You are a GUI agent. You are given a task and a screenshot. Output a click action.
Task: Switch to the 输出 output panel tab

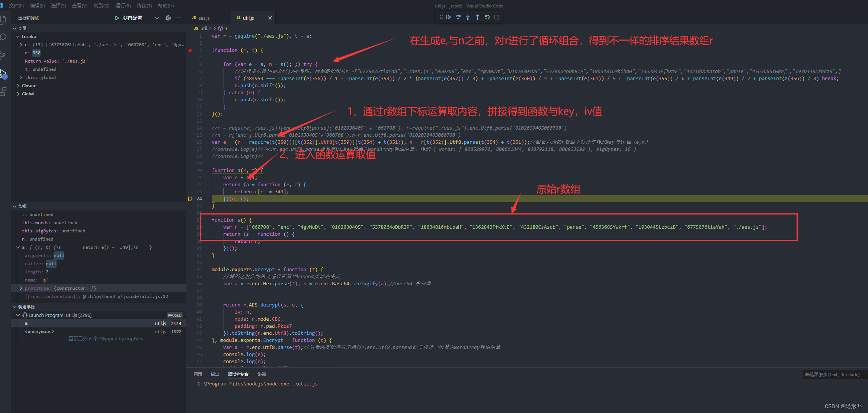tap(215, 374)
